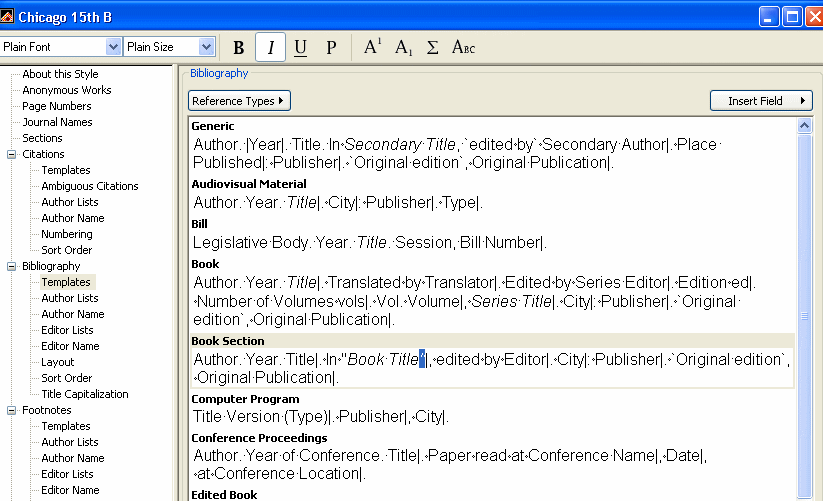Open the Reference Types menu button
This screenshot has height=501, width=823.
pos(239,101)
